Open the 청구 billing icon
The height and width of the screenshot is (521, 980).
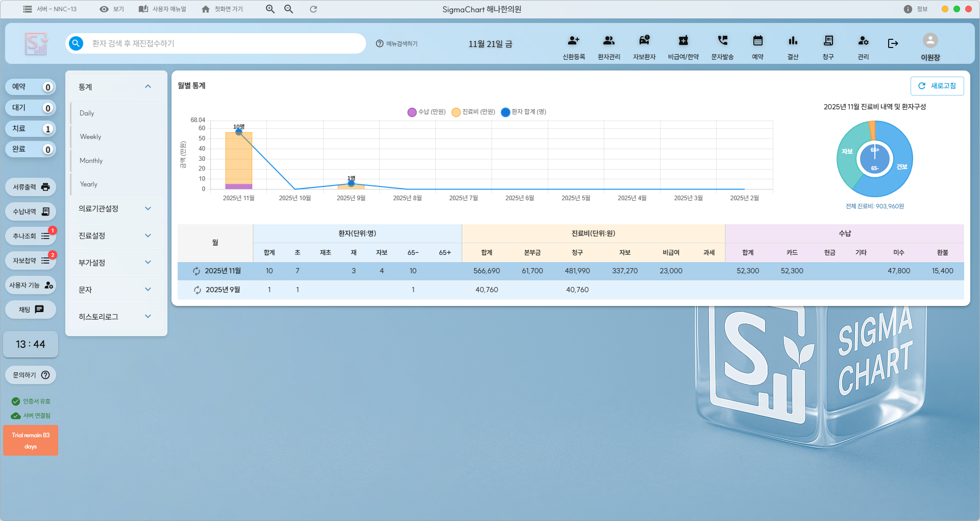point(828,41)
